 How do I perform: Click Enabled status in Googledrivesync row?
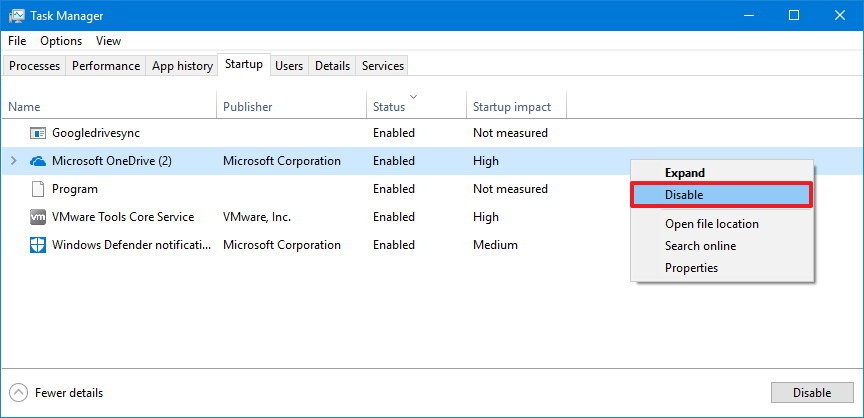point(394,133)
